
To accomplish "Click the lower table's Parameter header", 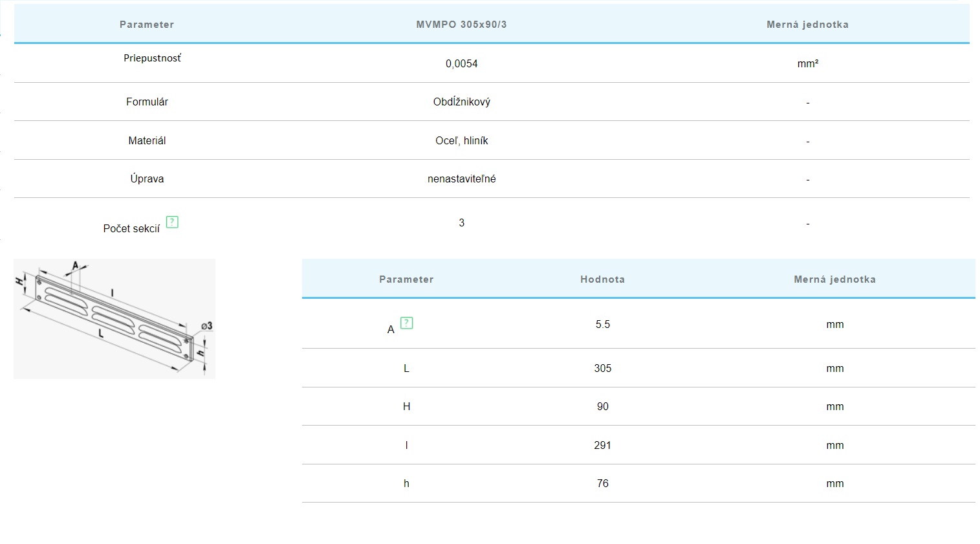I will (406, 279).
